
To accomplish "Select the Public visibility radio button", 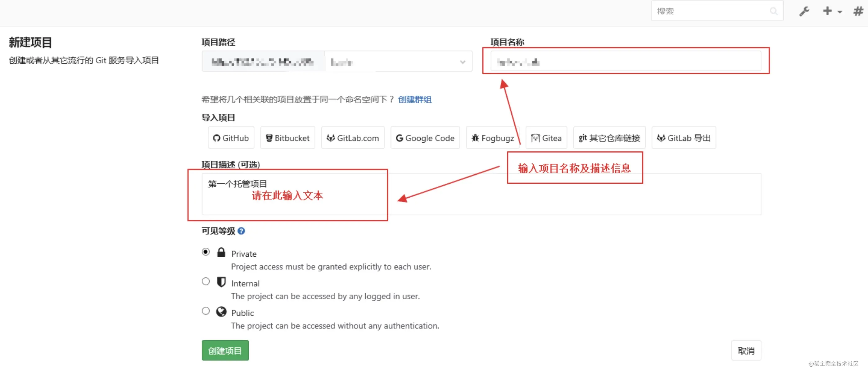I will (206, 311).
